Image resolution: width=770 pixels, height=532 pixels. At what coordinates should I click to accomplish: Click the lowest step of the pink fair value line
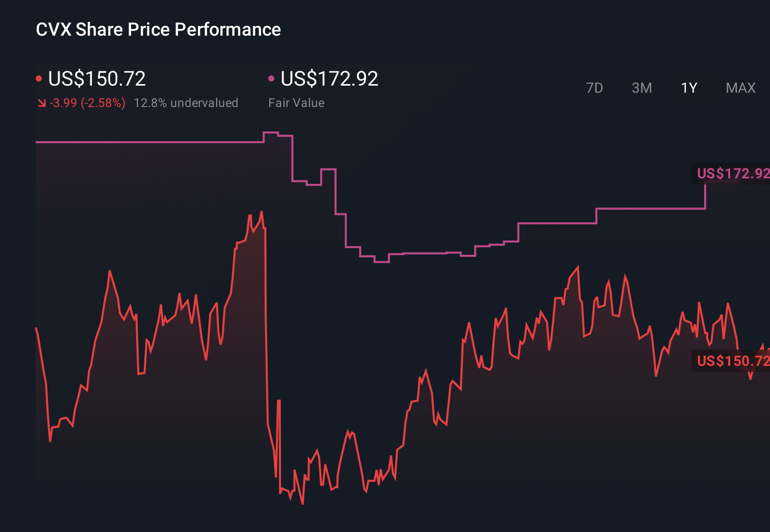tap(381, 262)
